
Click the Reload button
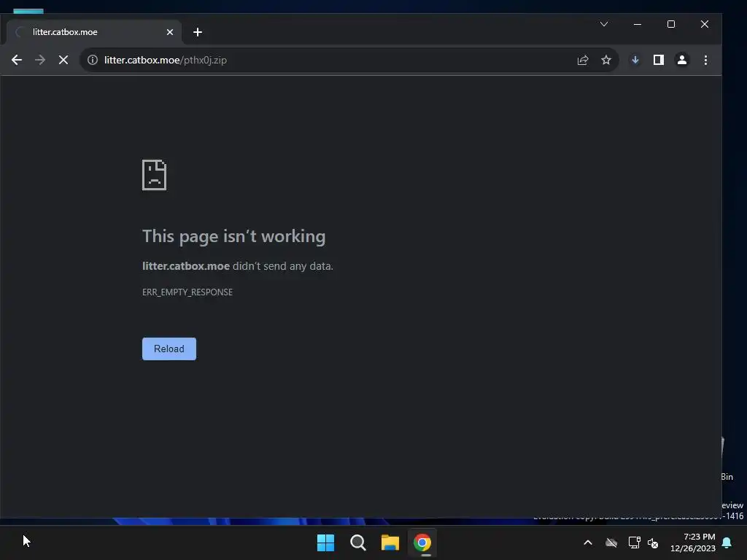click(x=169, y=349)
